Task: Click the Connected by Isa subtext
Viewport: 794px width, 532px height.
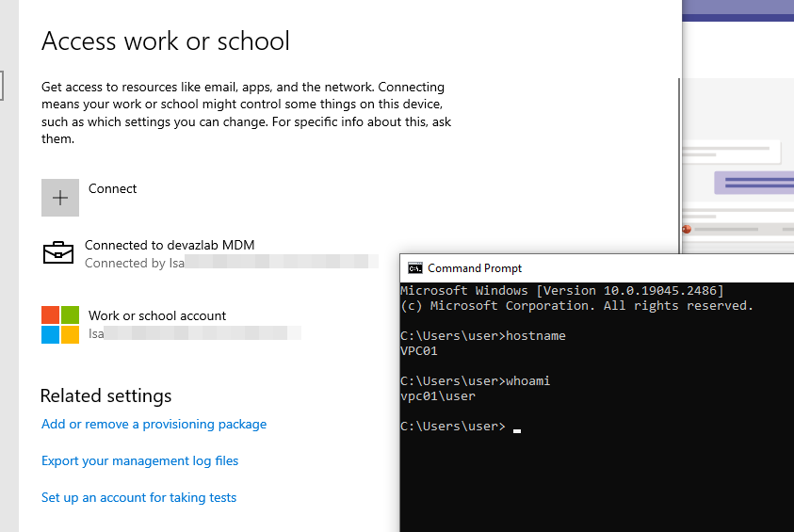Action: pos(135,264)
